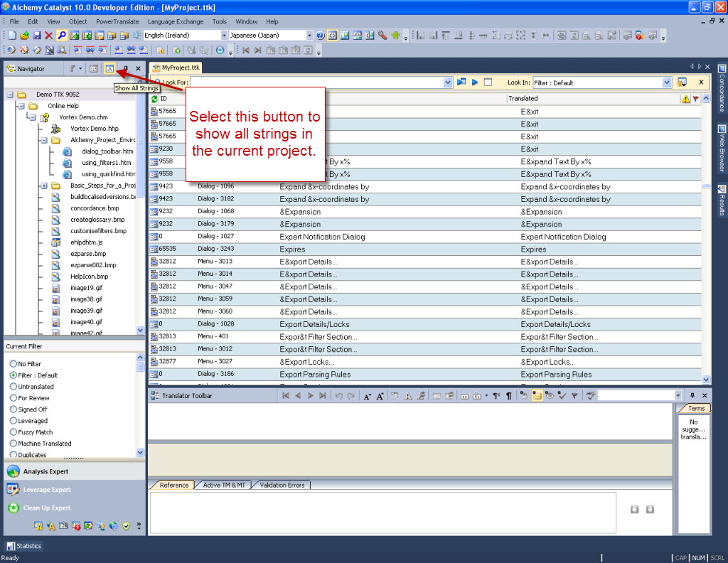Go to first string in Translator Toolbar
This screenshot has height=563, width=728.
(x=286, y=395)
